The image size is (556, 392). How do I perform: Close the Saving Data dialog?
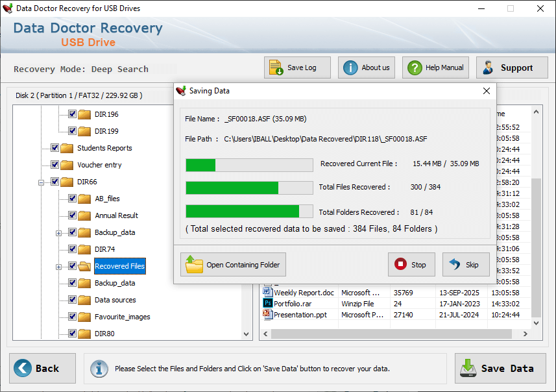coord(487,91)
